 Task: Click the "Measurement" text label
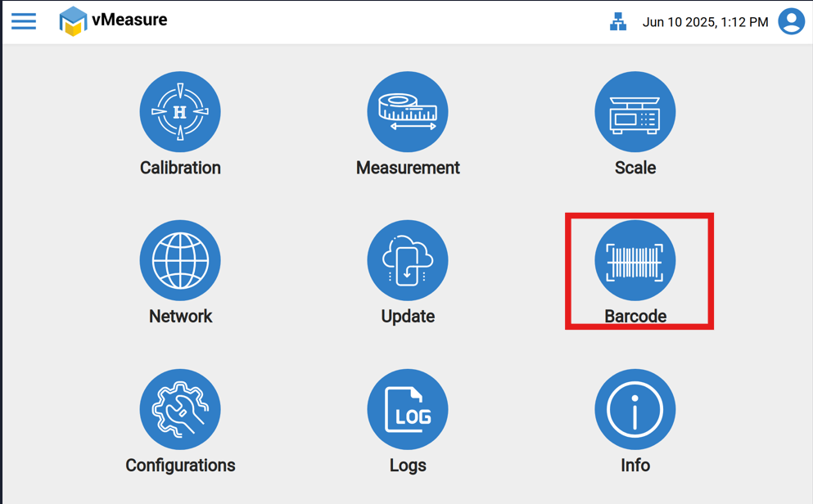tap(408, 168)
